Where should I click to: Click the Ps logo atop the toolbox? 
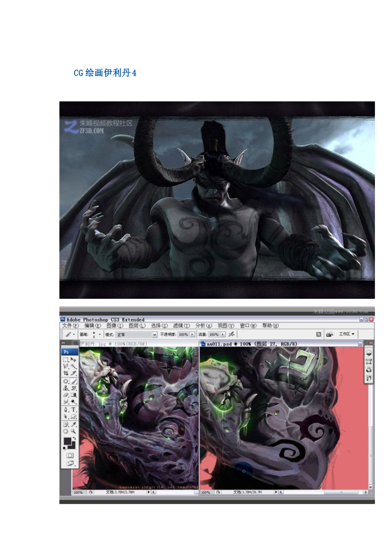[69, 352]
